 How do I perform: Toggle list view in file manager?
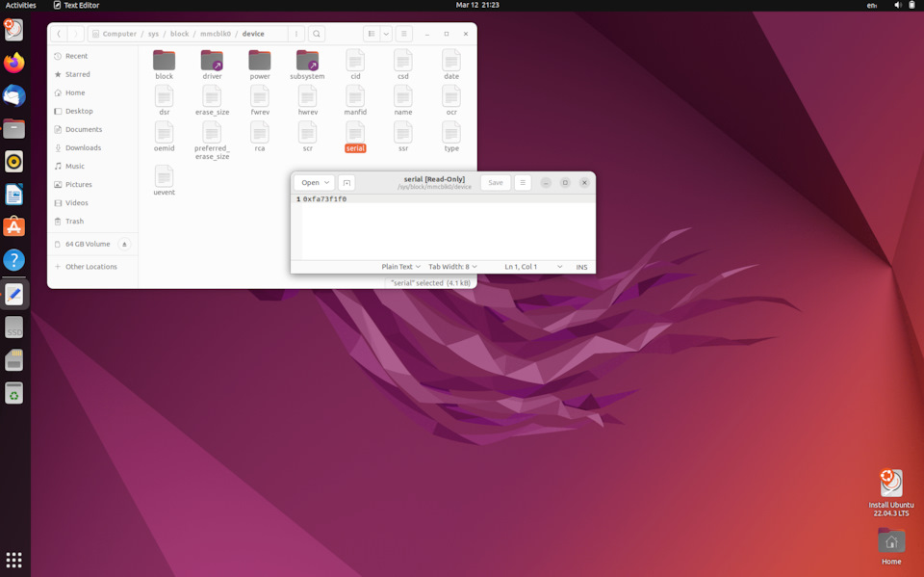tap(372, 34)
